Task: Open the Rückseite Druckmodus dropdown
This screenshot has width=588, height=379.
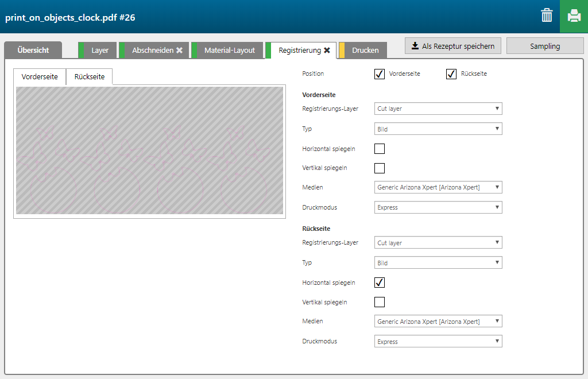Action: click(438, 342)
